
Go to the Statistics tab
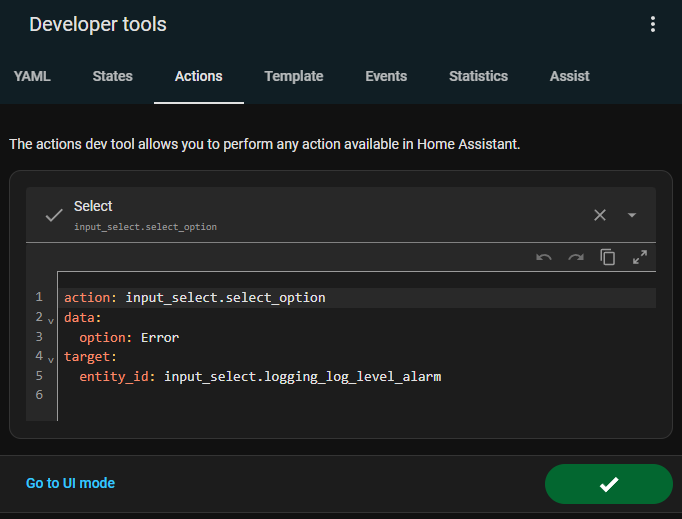coord(478,76)
